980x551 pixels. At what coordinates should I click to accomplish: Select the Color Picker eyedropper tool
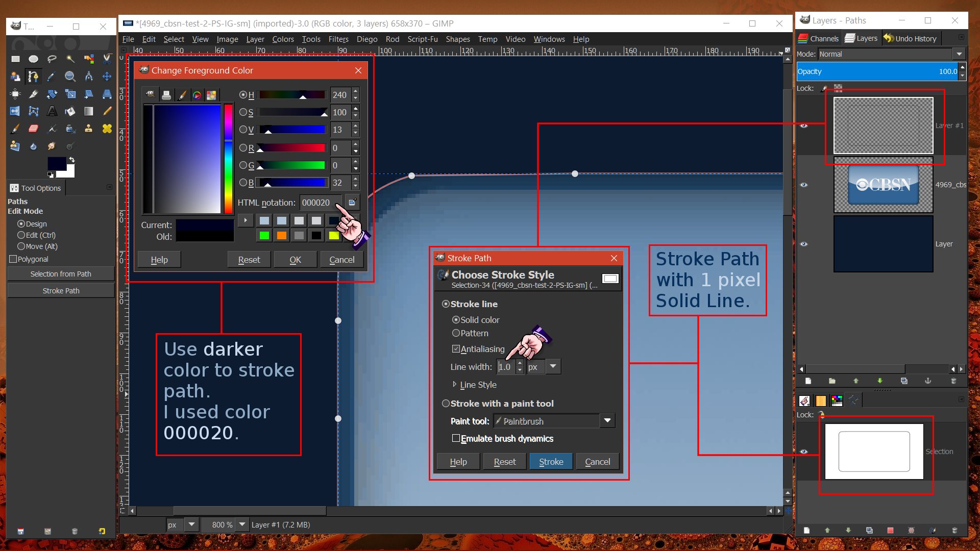point(52,77)
